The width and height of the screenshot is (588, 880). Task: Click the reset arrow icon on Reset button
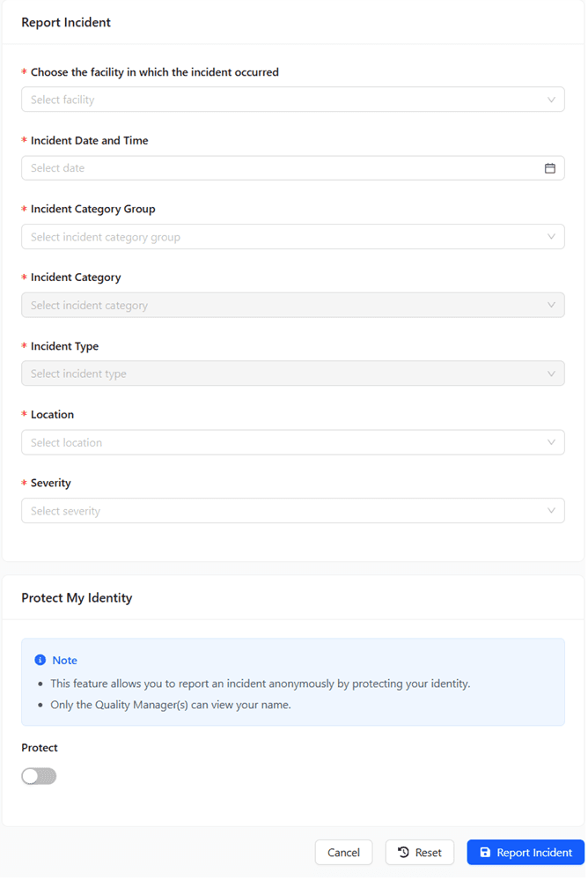pos(403,852)
